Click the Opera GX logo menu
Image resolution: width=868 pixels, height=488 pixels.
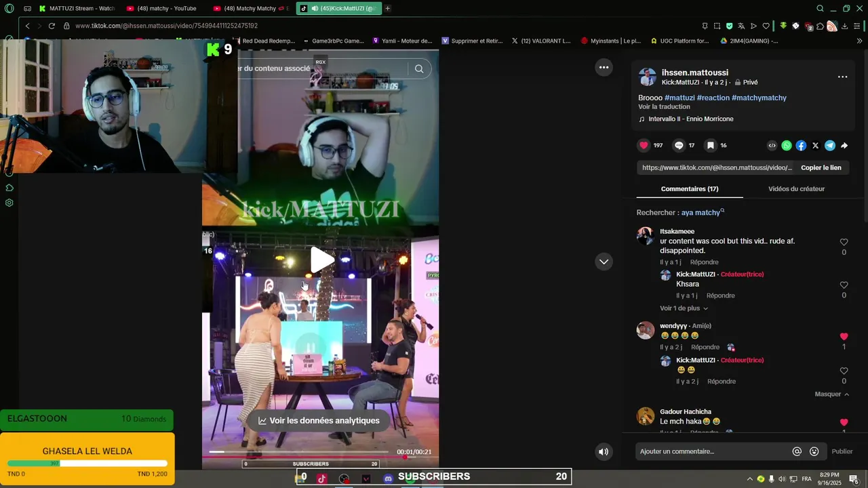(x=9, y=9)
